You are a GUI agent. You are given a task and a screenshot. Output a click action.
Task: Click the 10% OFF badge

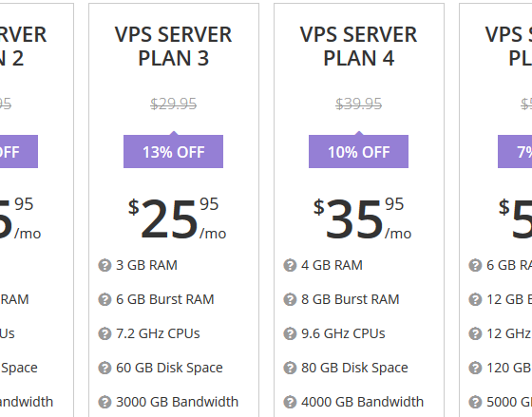tap(359, 151)
